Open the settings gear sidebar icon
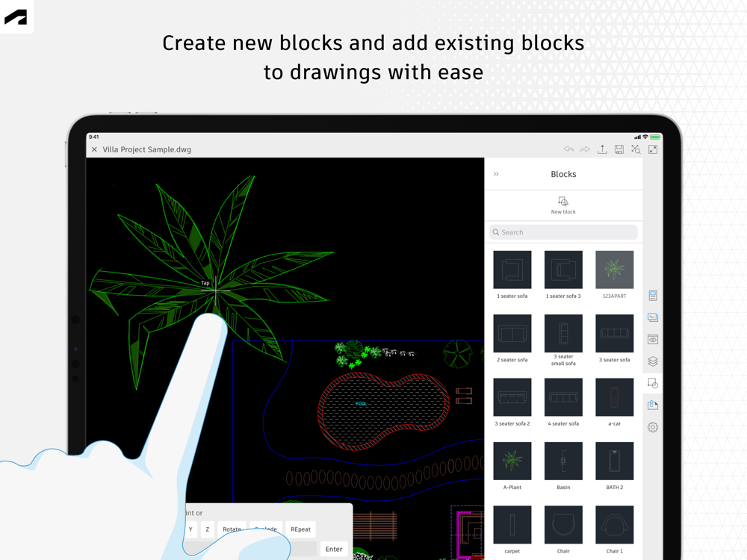The width and height of the screenshot is (747, 560). point(653,427)
